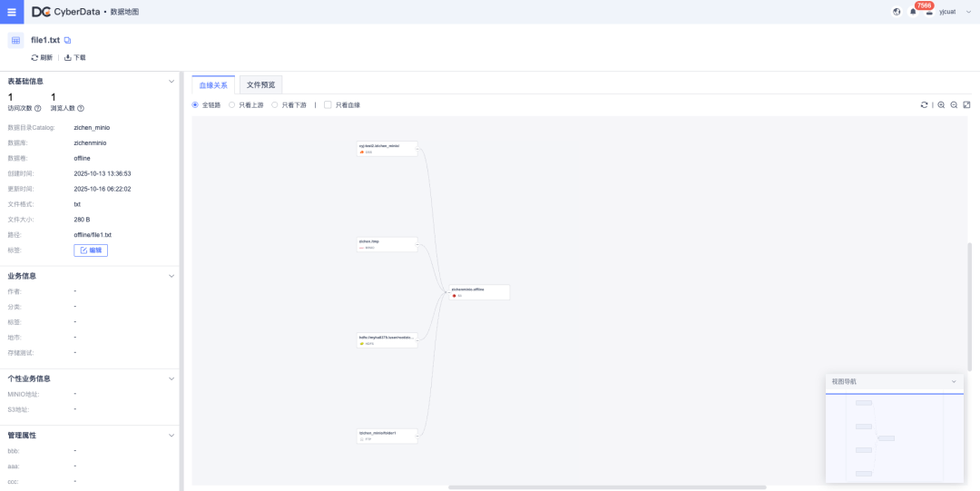Select the zichenminio.offline S3 node
This screenshot has height=491, width=980.
(x=479, y=292)
